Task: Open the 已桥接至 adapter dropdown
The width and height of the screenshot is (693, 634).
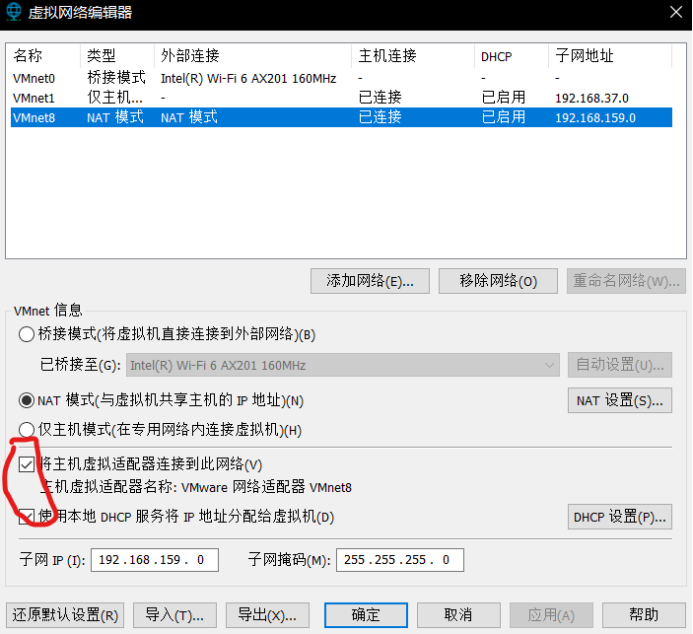Action: click(x=343, y=365)
